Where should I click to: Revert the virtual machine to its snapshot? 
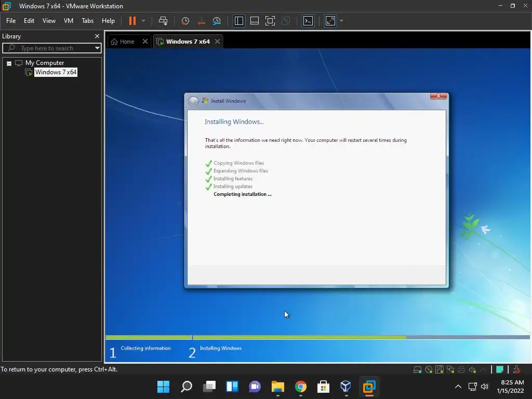click(201, 21)
